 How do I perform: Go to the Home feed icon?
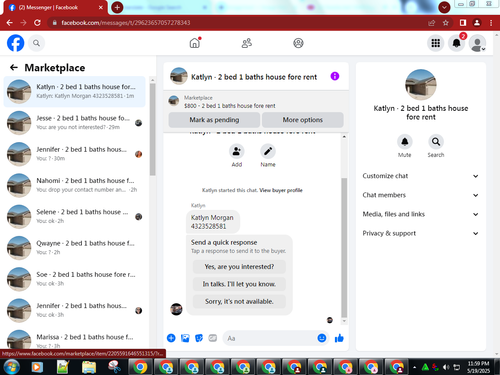tap(195, 43)
